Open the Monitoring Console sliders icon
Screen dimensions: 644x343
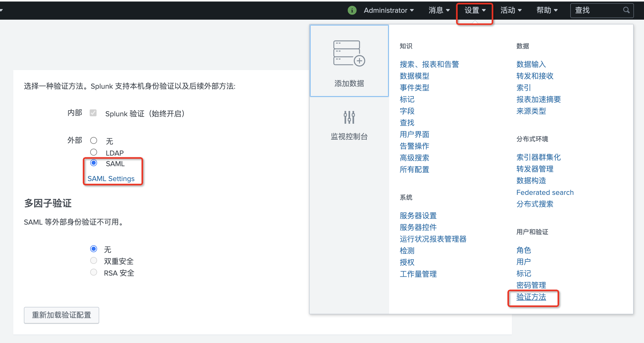tap(349, 117)
